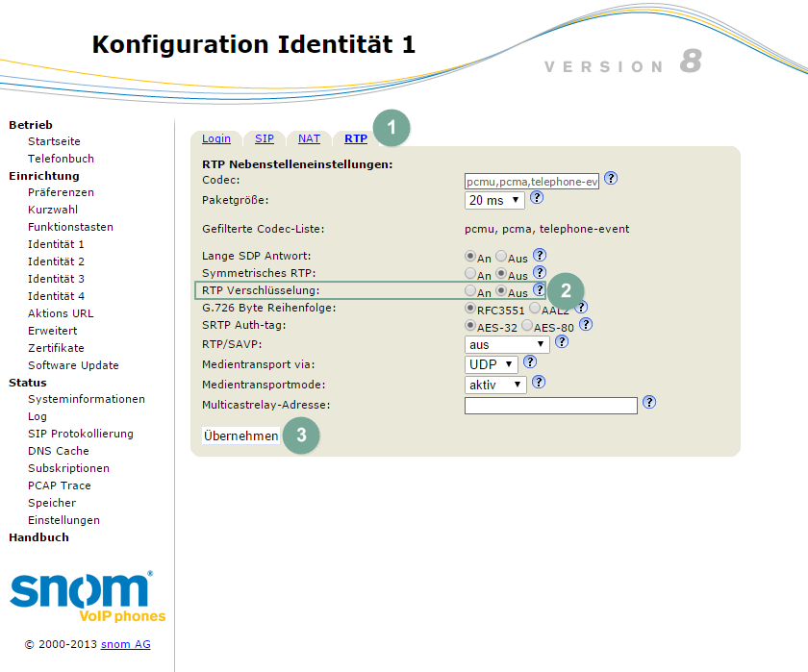Click help icon beside Lange SDP Antwort
This screenshot has width=808, height=672.
pyautogui.click(x=540, y=256)
